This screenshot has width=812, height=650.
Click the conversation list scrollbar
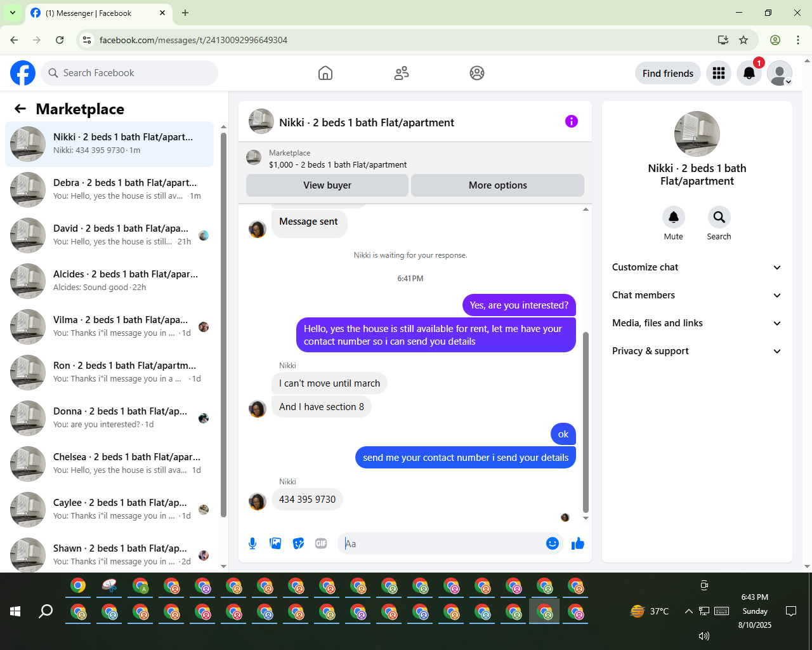click(x=223, y=324)
